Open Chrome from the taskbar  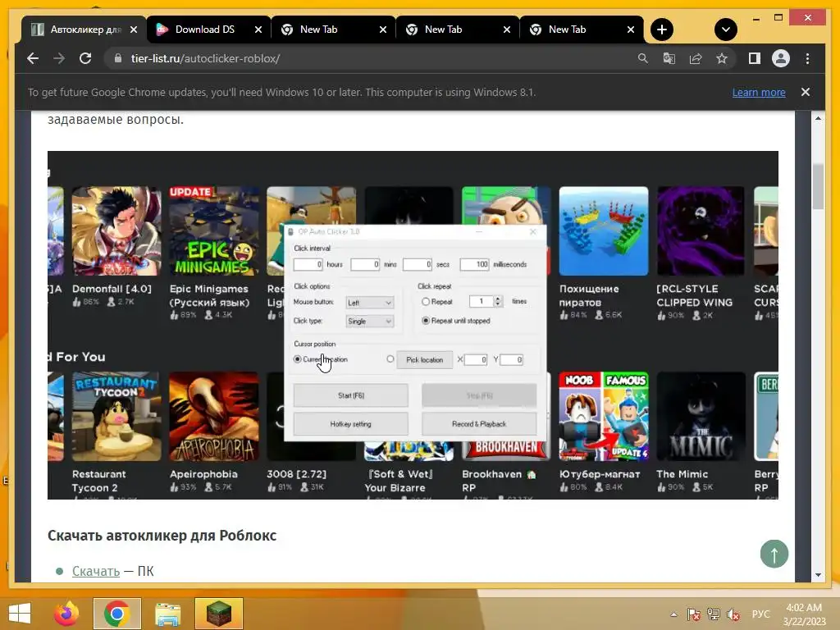pyautogui.click(x=116, y=614)
